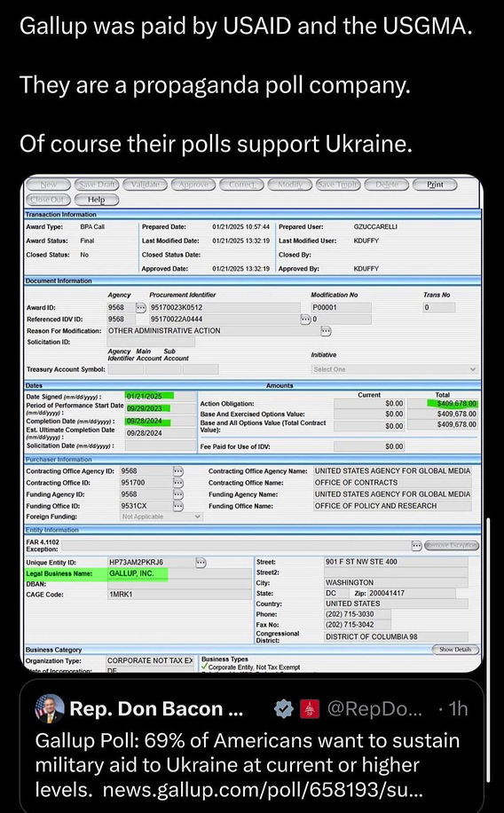Open ellipsis lookup beside Unique Entity ID
Image resolution: width=504 pixels, height=813 pixels.
[x=201, y=562]
